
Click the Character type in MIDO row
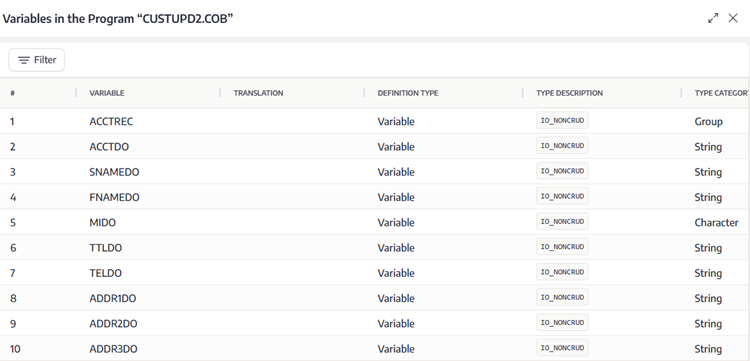coord(716,223)
